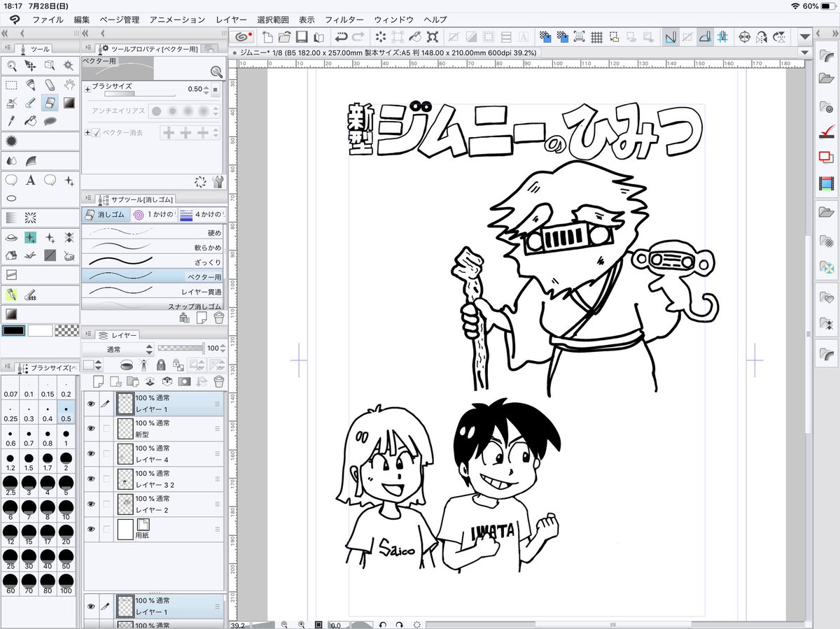Open the layer opacity stepper arrows
The image size is (840, 629).
pyautogui.click(x=223, y=348)
